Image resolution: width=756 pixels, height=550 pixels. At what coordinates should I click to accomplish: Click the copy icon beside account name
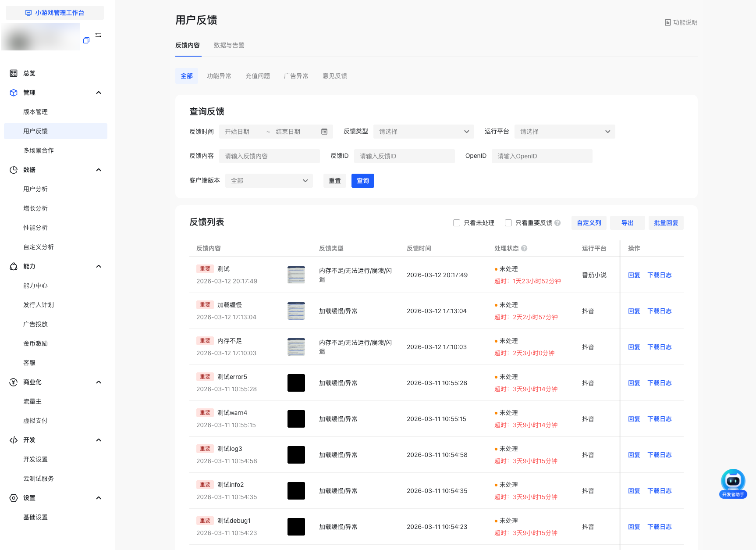click(x=86, y=40)
